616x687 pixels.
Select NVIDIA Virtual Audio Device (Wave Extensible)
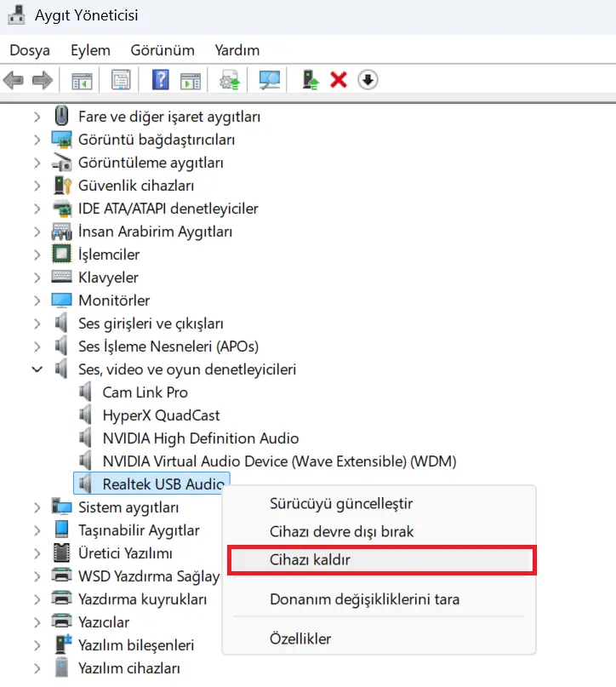(x=279, y=461)
